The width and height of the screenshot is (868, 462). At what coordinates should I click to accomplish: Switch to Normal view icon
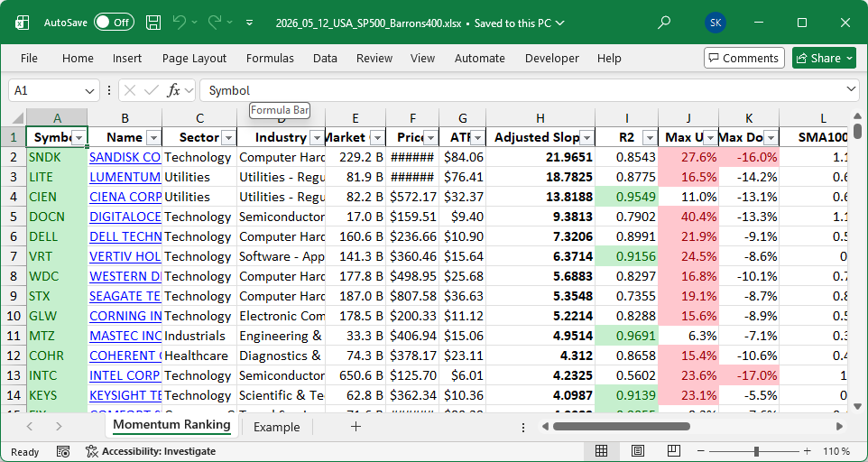pos(601,451)
